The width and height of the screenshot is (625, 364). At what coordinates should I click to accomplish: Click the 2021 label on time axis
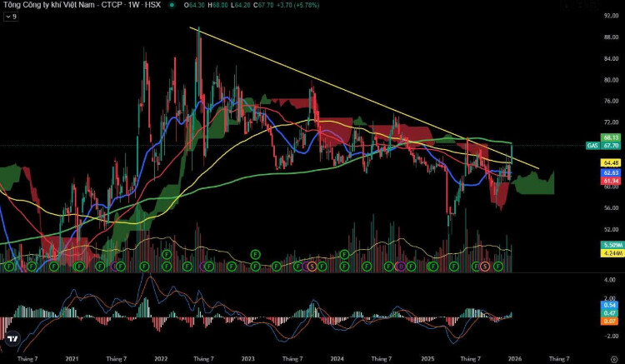[72, 359]
